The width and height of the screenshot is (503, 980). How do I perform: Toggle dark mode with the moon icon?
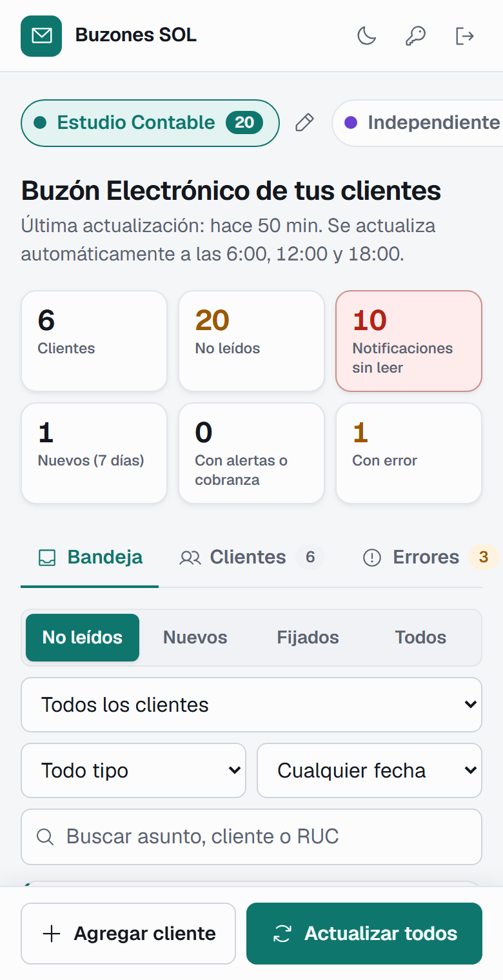point(367,35)
